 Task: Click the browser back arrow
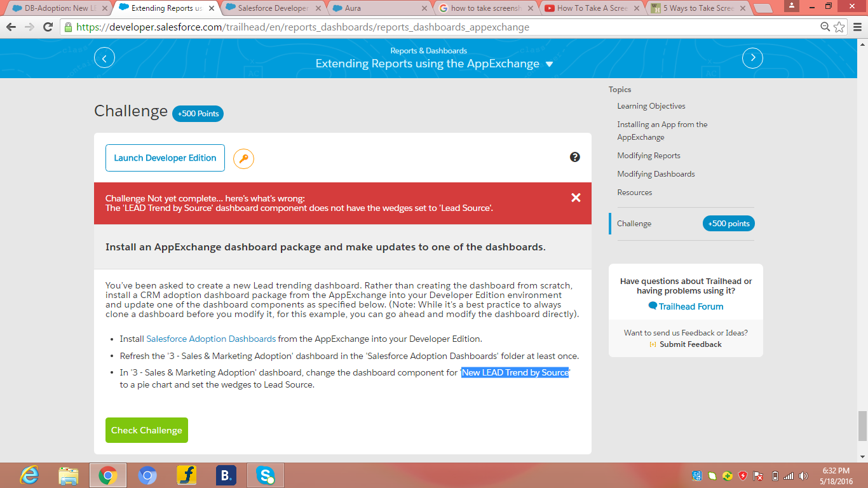[10, 27]
